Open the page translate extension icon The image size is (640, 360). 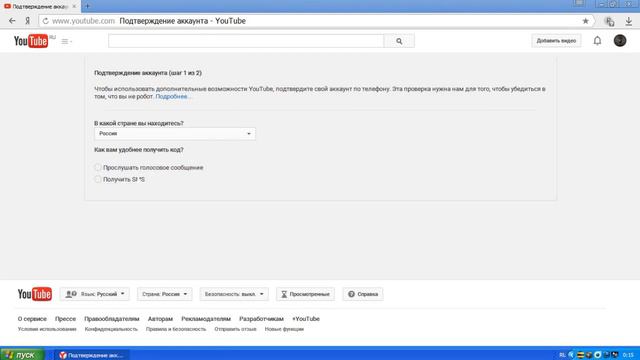610,21
